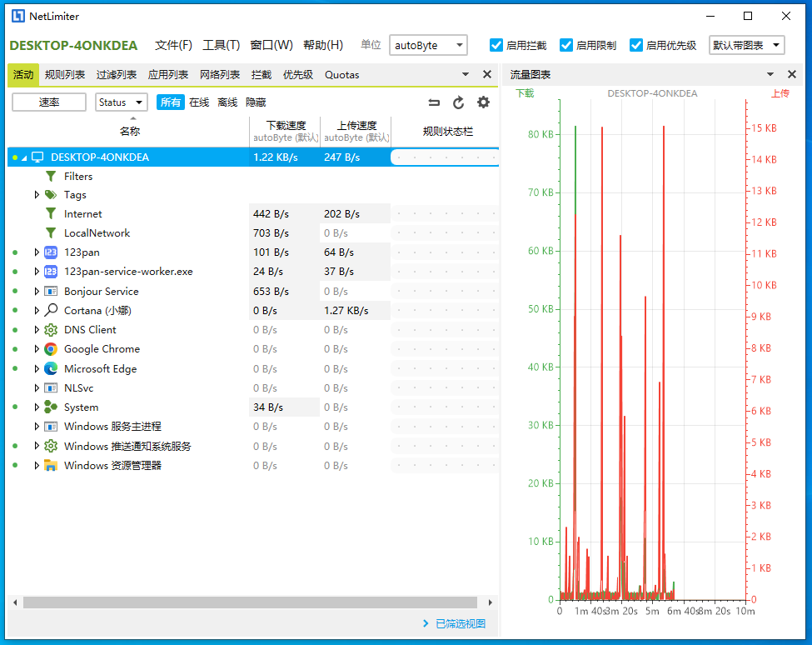Click the refresh icon in the activity toolbar
This screenshot has height=645, width=812.
coord(458,102)
